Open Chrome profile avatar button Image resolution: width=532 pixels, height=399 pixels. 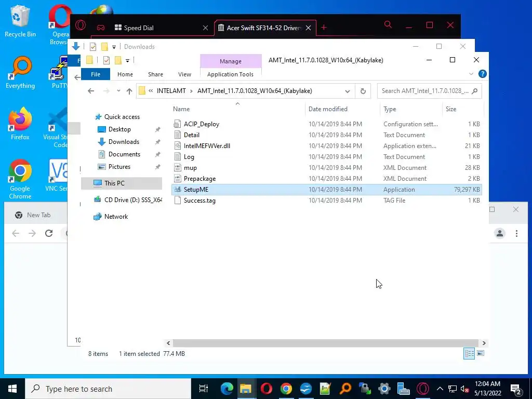(x=500, y=233)
